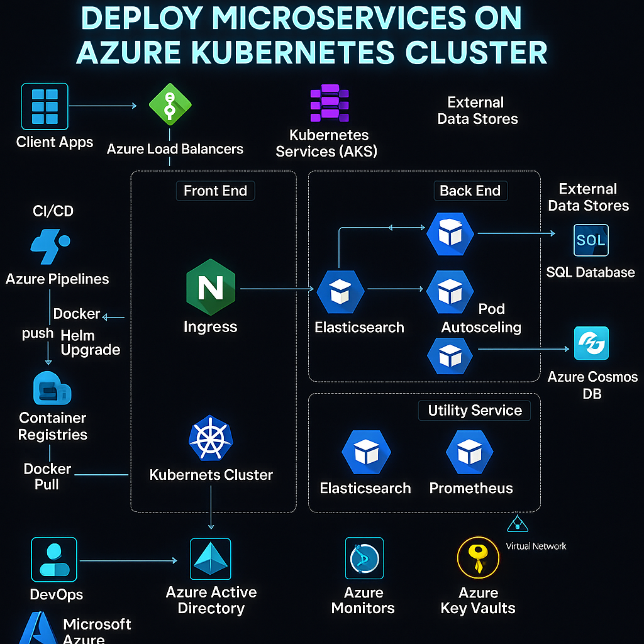Click the Client Apps label text

55,142
